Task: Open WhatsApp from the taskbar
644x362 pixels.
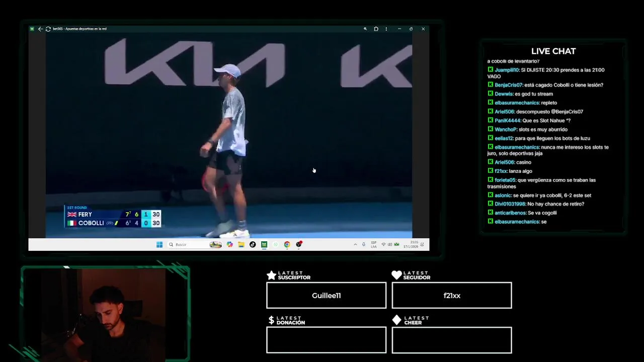Action: (x=275, y=244)
